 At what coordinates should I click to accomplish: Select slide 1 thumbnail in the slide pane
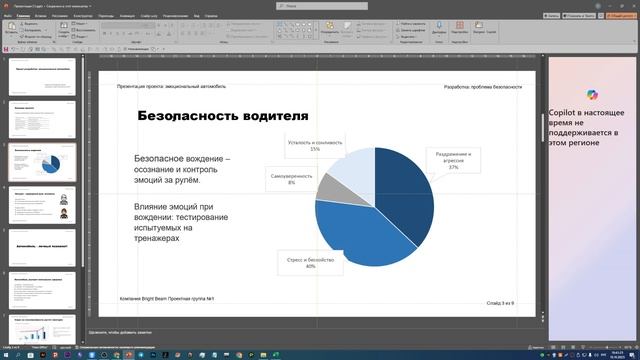pos(42,77)
